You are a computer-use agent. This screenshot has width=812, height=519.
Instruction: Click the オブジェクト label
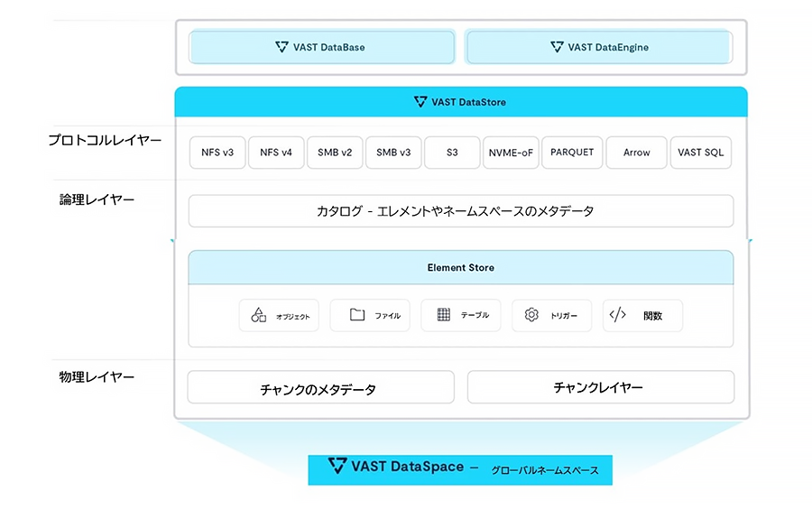(x=292, y=316)
